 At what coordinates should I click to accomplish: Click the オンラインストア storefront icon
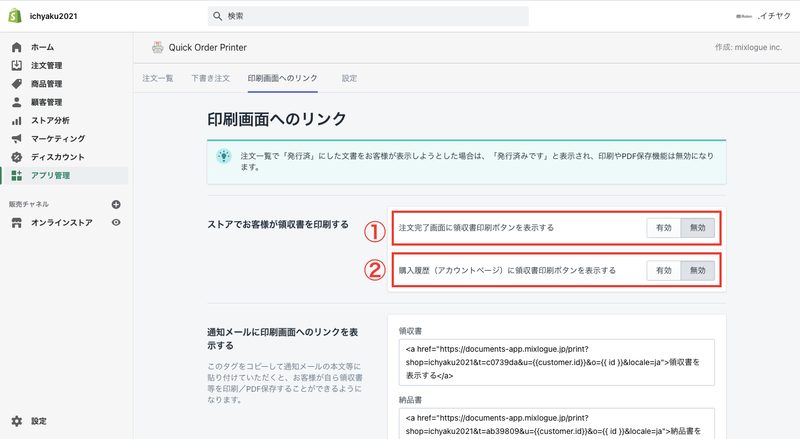click(x=16, y=223)
